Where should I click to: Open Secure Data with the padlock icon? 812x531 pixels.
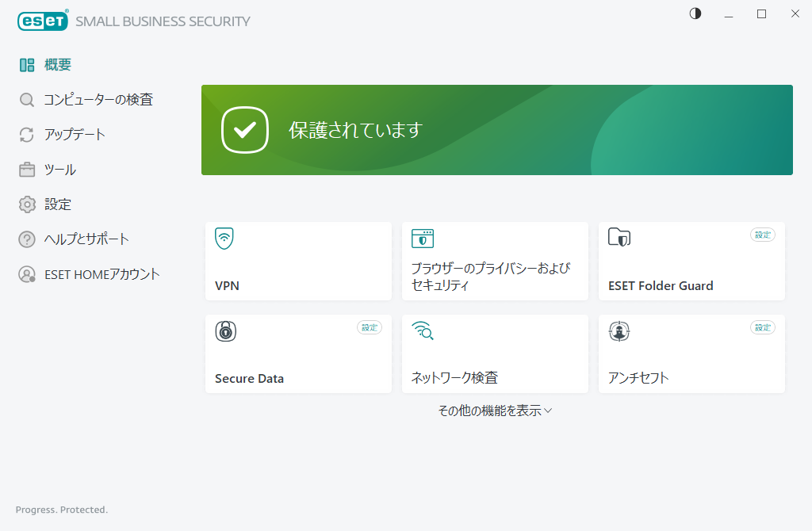click(226, 331)
